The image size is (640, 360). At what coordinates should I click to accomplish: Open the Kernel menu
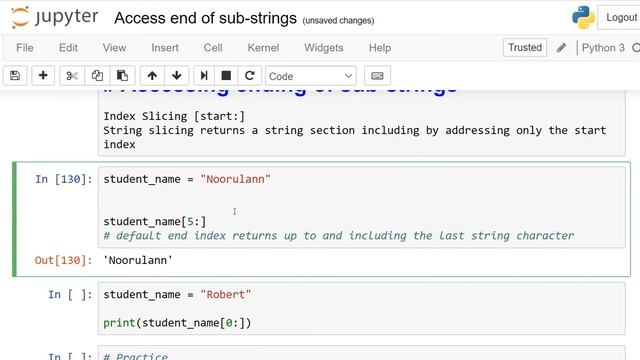(263, 48)
